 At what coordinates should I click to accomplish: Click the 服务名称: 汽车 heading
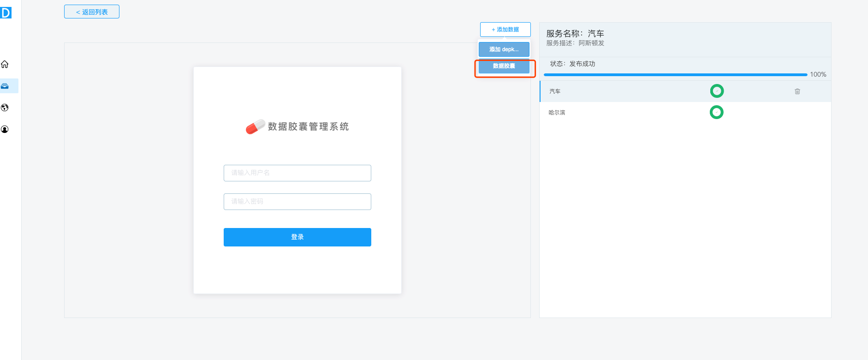575,34
